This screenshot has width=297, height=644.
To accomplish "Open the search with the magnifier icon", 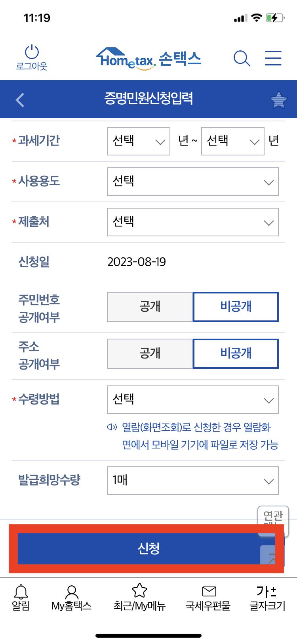I will (242, 58).
